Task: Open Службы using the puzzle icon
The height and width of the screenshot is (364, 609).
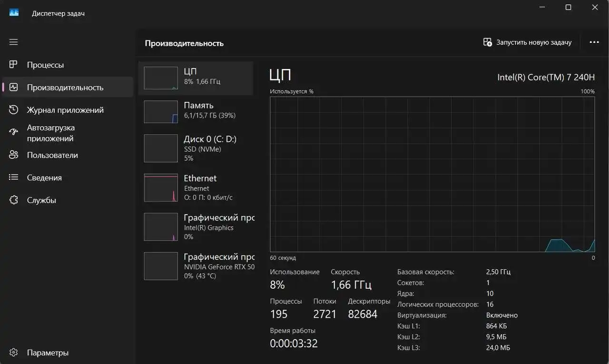Action: point(13,200)
